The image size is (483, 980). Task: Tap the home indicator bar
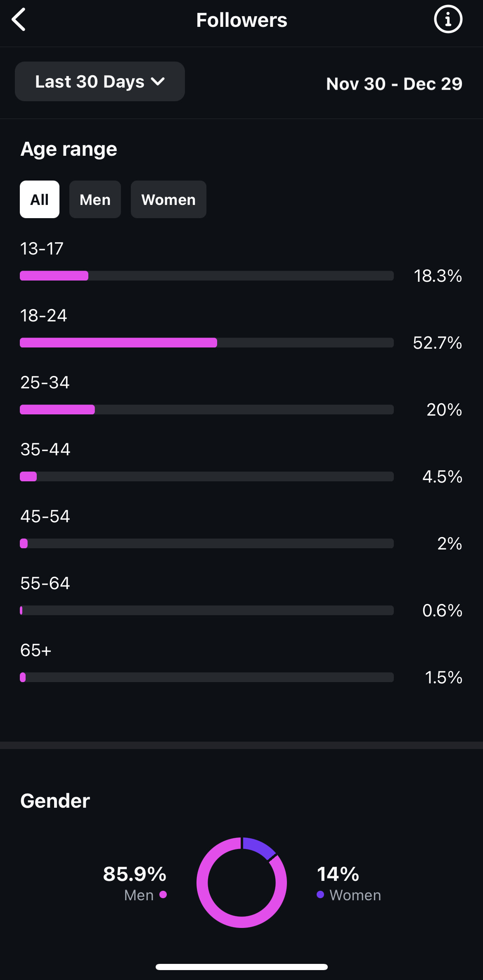[x=241, y=967]
